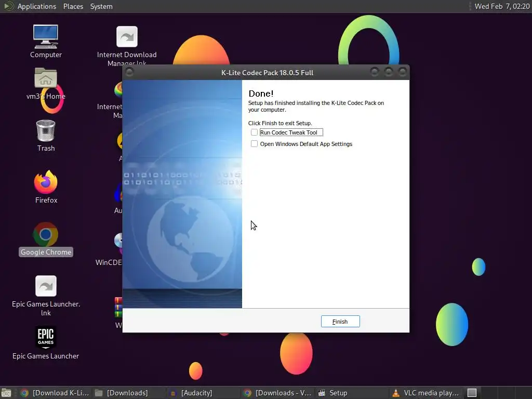Maximize the K-Lite Codec Pack setup window
The height and width of the screenshot is (399, 532).
coord(389,72)
